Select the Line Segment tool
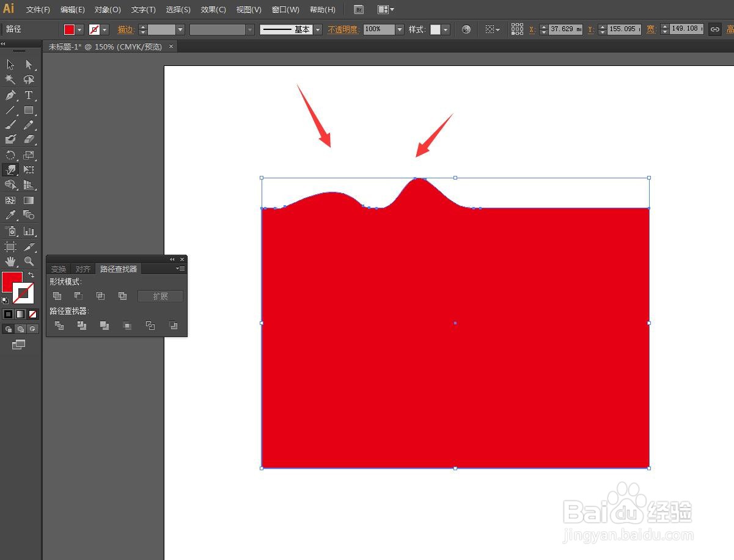The image size is (734, 560). 10,110
